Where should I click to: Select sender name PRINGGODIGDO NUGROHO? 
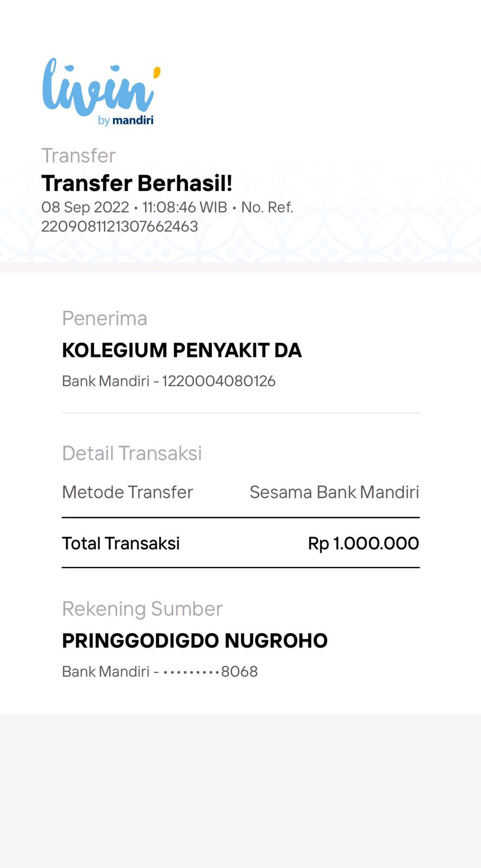point(195,641)
